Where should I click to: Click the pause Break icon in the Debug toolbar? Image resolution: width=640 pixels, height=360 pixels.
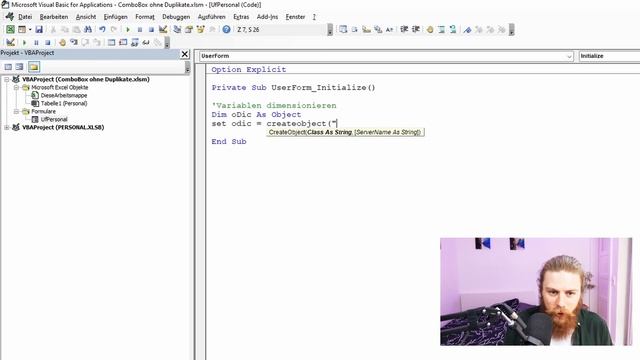point(36,42)
